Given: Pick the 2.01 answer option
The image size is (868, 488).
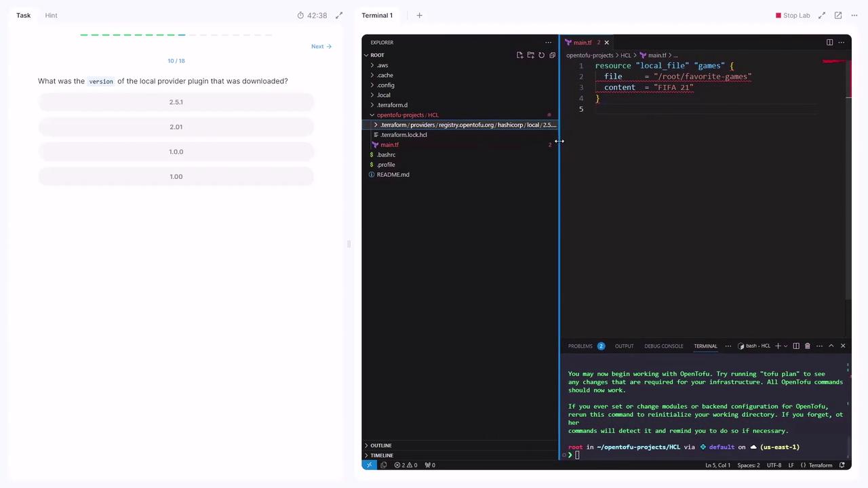Looking at the screenshot, I should pos(176,127).
